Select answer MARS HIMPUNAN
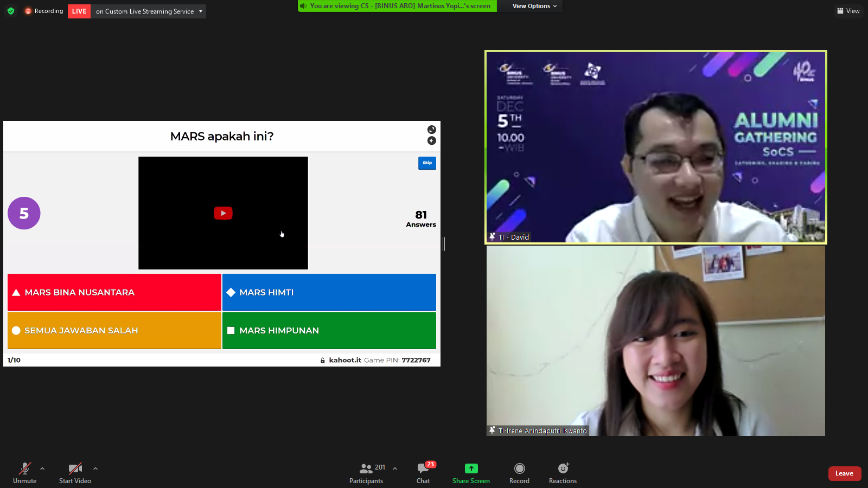 click(329, 330)
